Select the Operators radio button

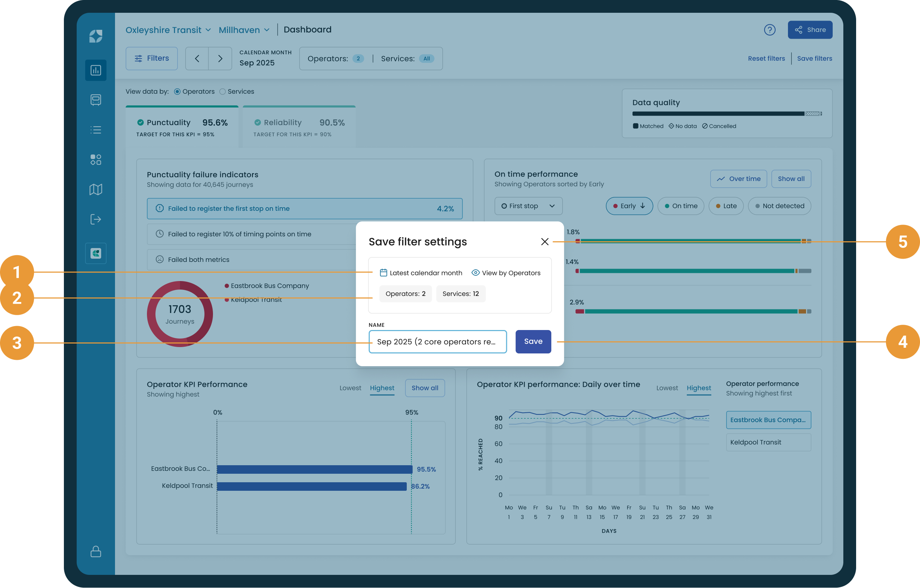point(177,92)
